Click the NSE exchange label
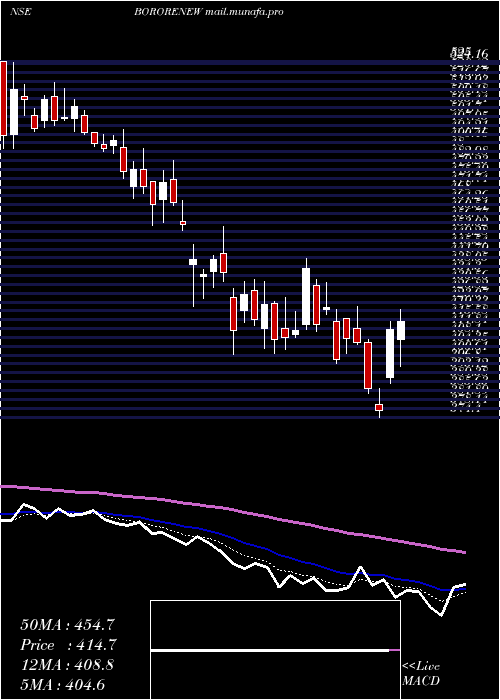This screenshot has height=700, width=500. click(x=20, y=12)
